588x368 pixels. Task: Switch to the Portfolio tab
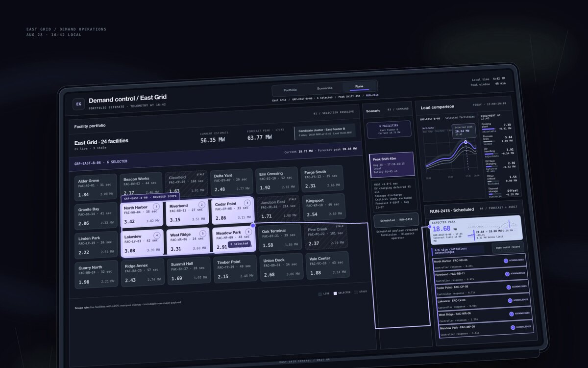(x=290, y=90)
